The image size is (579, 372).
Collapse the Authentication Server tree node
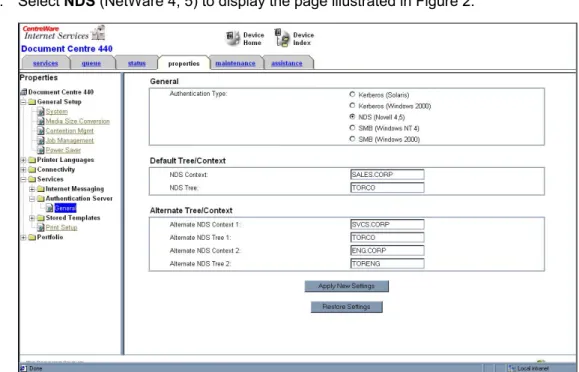(x=32, y=199)
